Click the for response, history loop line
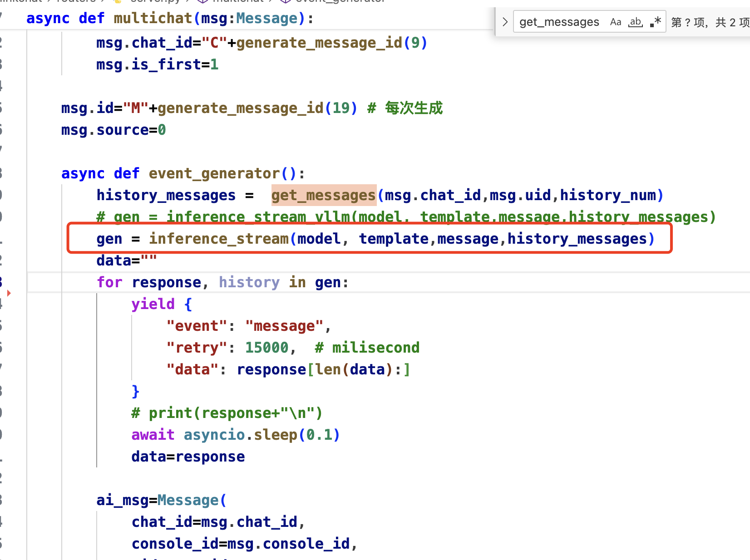 (x=222, y=282)
